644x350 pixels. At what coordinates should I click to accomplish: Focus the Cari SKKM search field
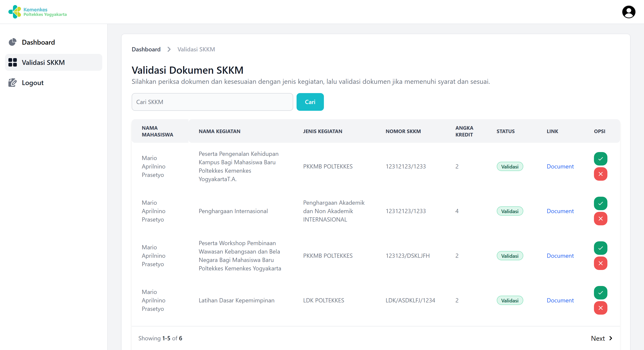(x=212, y=102)
